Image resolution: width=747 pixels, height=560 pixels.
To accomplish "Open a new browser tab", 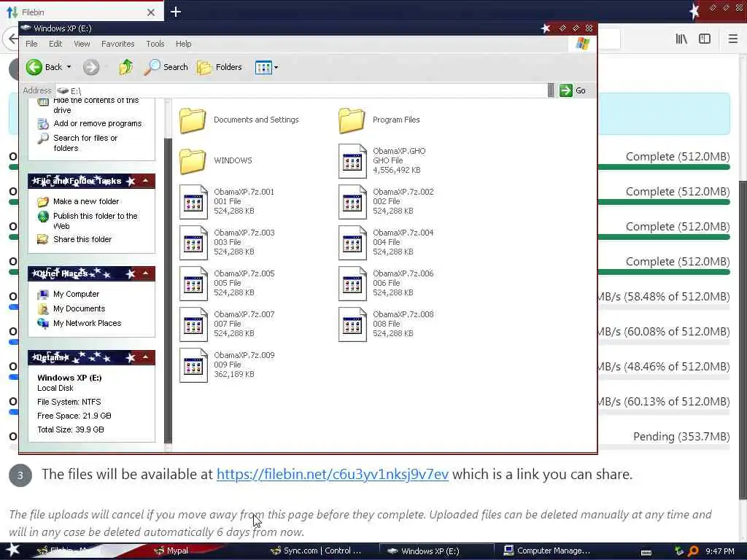I will pyautogui.click(x=176, y=12).
